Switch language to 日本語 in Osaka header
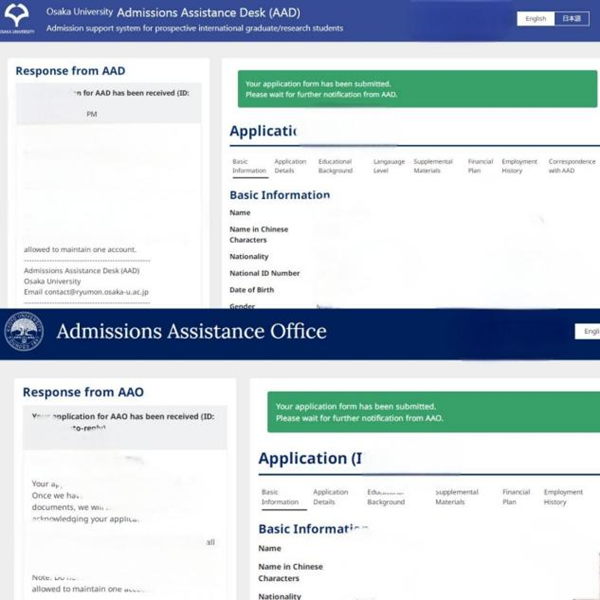The height and width of the screenshot is (600, 600). coord(571,18)
